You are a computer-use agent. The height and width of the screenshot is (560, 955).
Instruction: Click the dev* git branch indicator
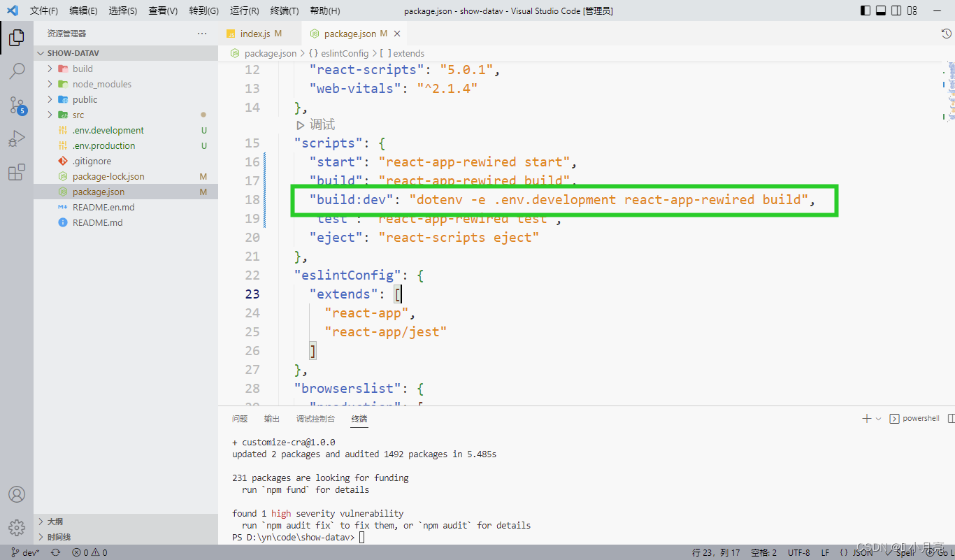(26, 552)
